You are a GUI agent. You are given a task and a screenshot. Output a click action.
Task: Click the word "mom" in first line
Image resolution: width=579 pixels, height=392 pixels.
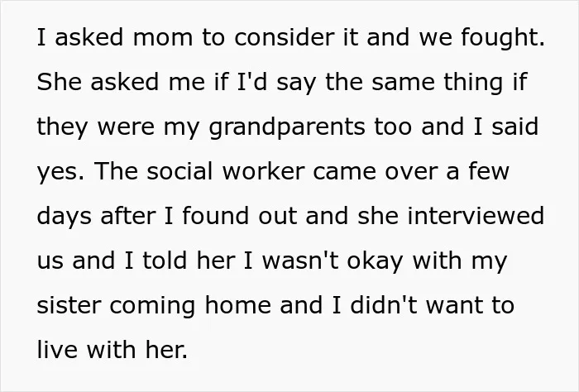162,38
